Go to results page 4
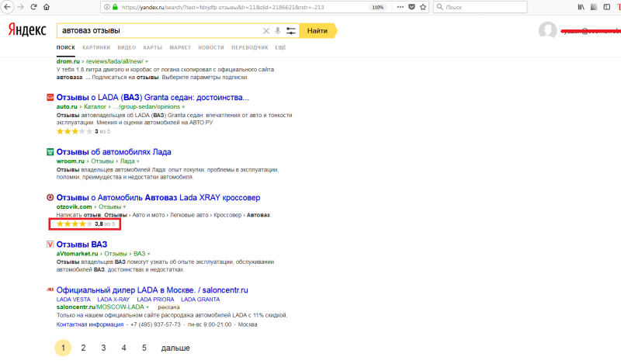This screenshot has height=364, width=621. click(123, 348)
